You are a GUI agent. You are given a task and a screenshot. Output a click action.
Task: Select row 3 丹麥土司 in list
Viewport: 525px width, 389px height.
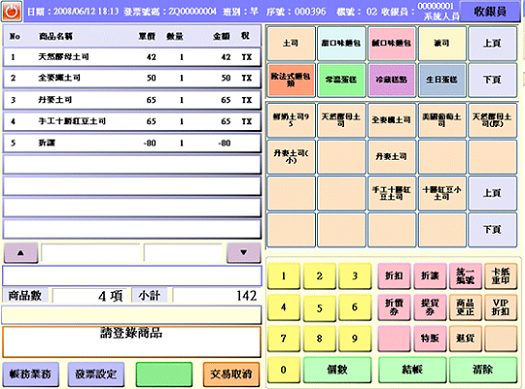point(132,100)
